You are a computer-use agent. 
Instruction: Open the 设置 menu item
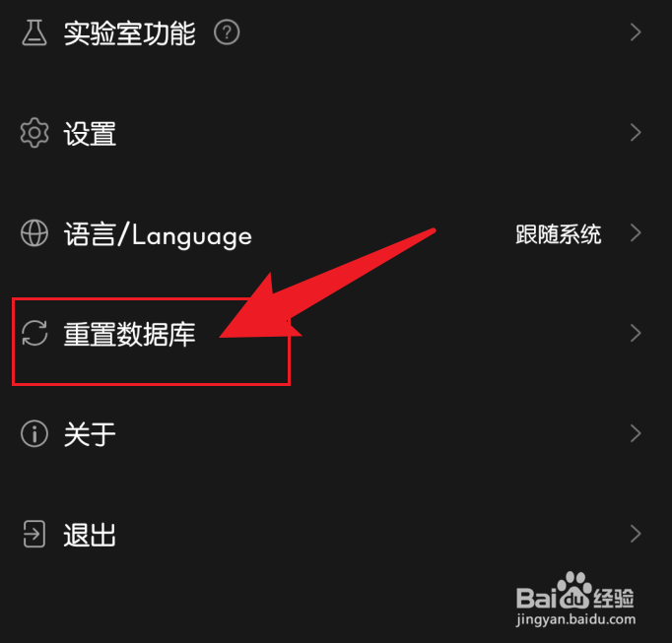[90, 134]
